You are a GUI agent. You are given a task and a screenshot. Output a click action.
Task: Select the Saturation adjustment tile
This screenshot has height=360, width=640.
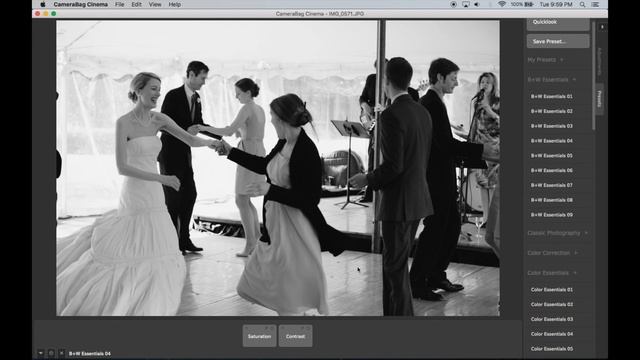coord(259,336)
